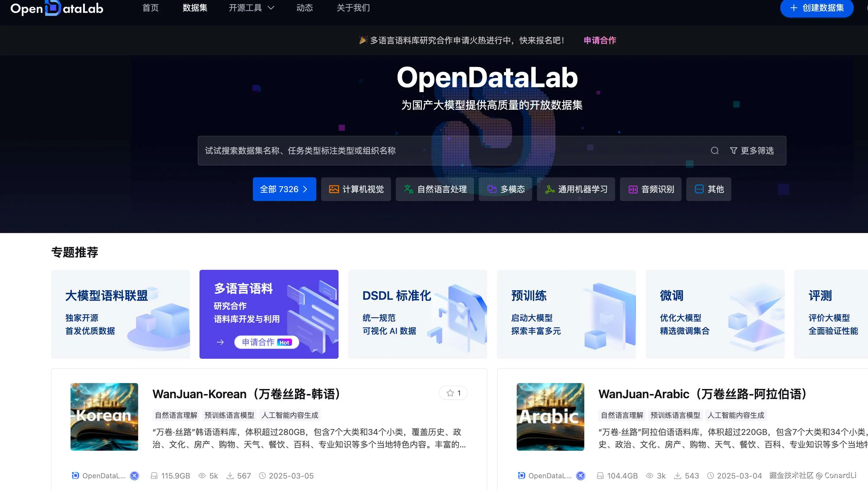Click verified badge on WanJuan-Arabic card
Screen dimensions: 868x491
coord(580,476)
